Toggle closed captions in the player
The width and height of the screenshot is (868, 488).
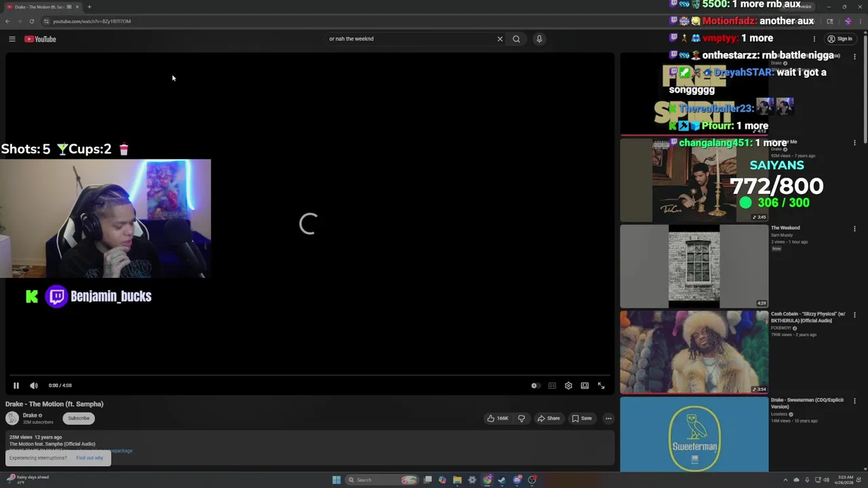(x=552, y=386)
